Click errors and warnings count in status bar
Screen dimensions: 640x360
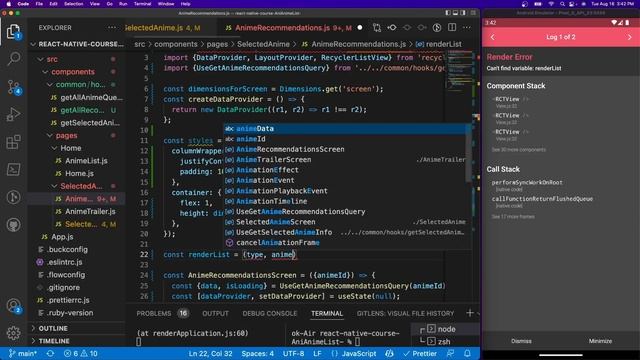81,353
